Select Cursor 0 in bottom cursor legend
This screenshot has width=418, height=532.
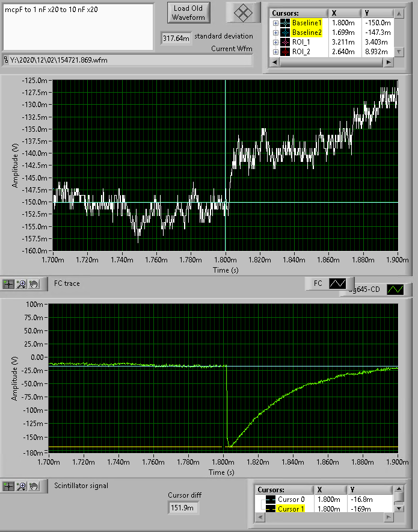coord(291,500)
